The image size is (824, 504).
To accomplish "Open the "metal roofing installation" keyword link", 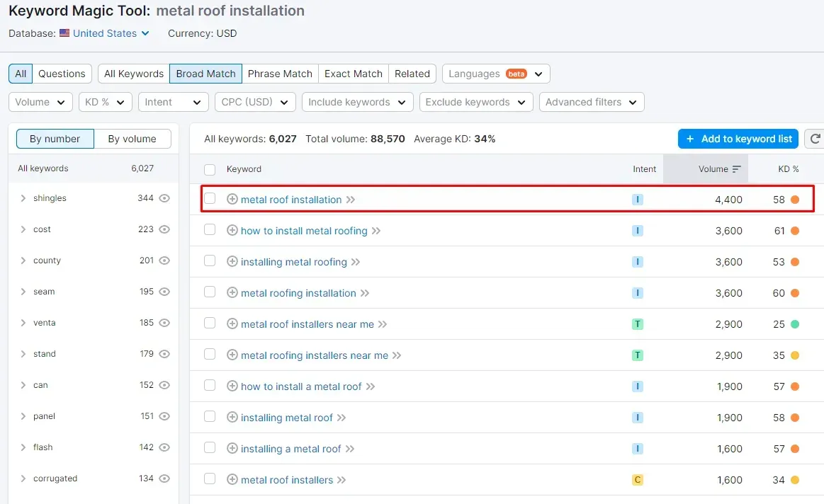I will pos(296,293).
